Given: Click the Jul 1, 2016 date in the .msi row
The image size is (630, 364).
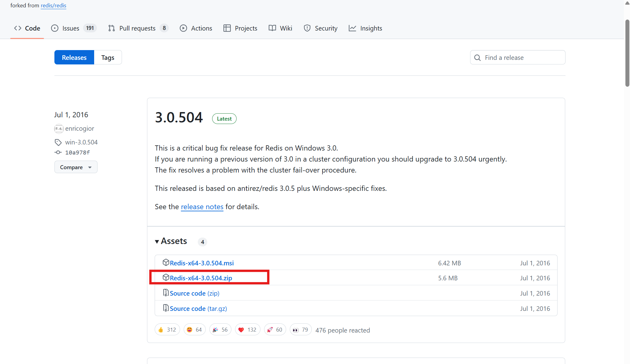Looking at the screenshot, I should pos(535,263).
